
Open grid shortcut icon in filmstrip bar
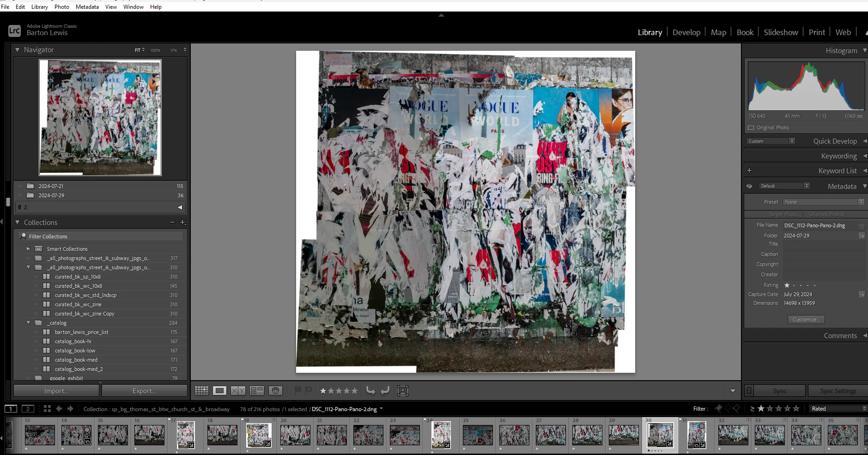pyautogui.click(x=47, y=409)
